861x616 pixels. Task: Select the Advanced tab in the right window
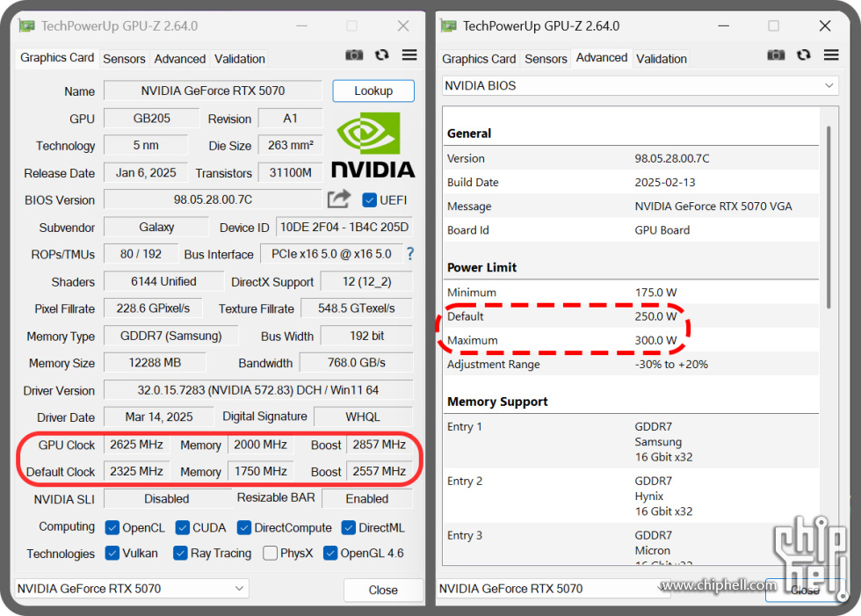601,58
